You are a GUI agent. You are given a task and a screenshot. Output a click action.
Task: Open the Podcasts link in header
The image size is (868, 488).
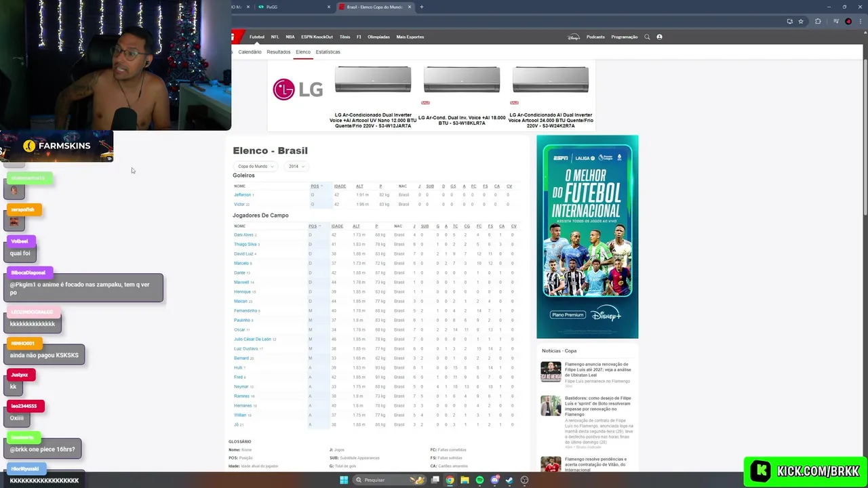[595, 37]
